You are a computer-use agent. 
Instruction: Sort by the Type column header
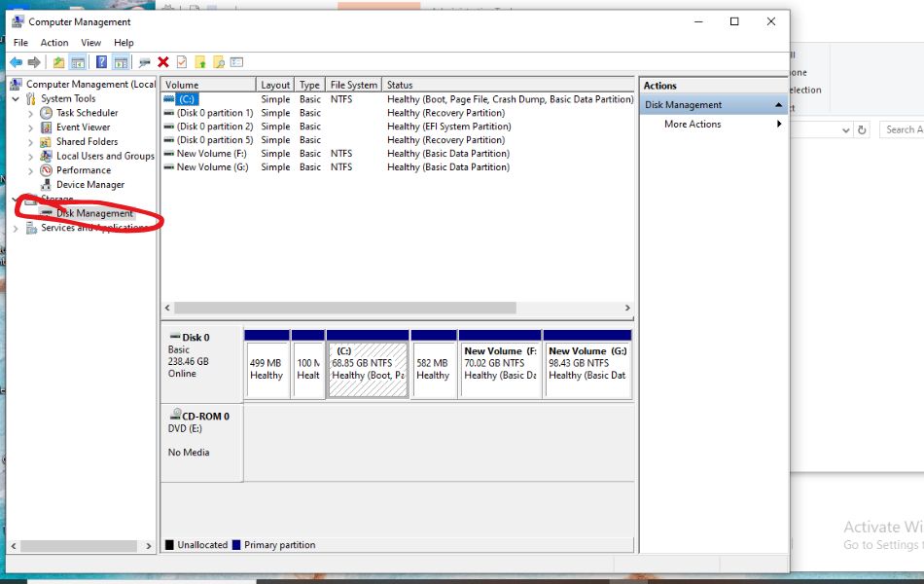click(x=309, y=85)
